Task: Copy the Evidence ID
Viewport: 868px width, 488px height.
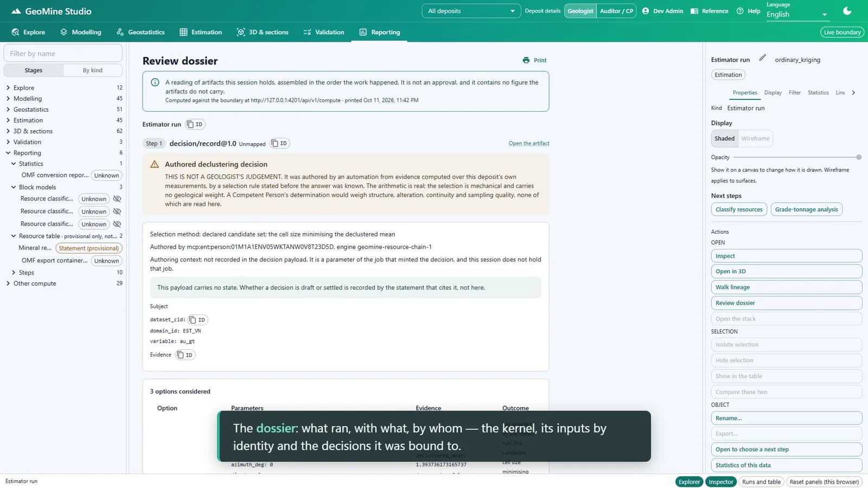Action: (185, 355)
